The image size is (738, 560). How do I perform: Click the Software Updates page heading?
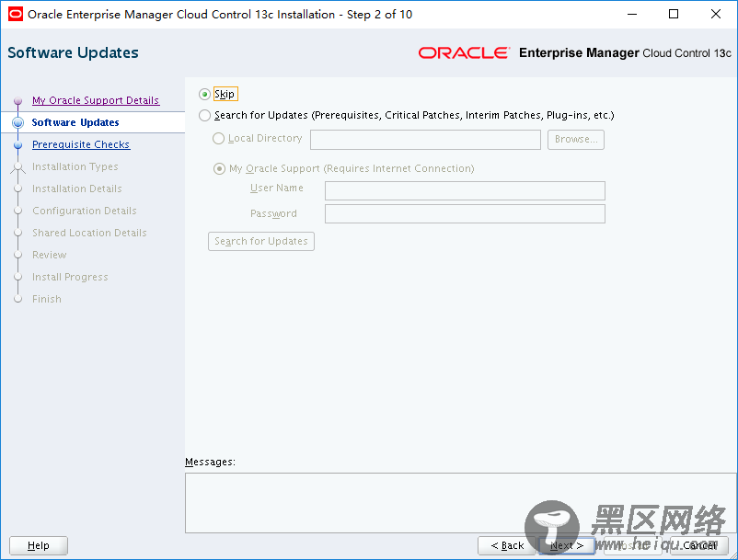pyautogui.click(x=73, y=52)
